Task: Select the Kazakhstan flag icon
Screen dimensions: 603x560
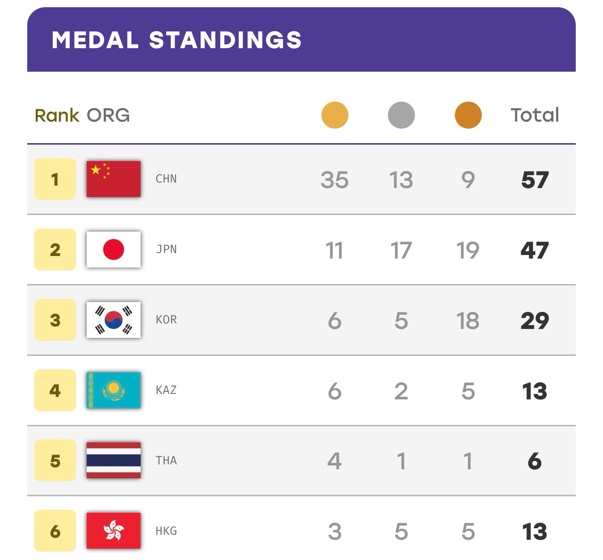Action: tap(113, 390)
